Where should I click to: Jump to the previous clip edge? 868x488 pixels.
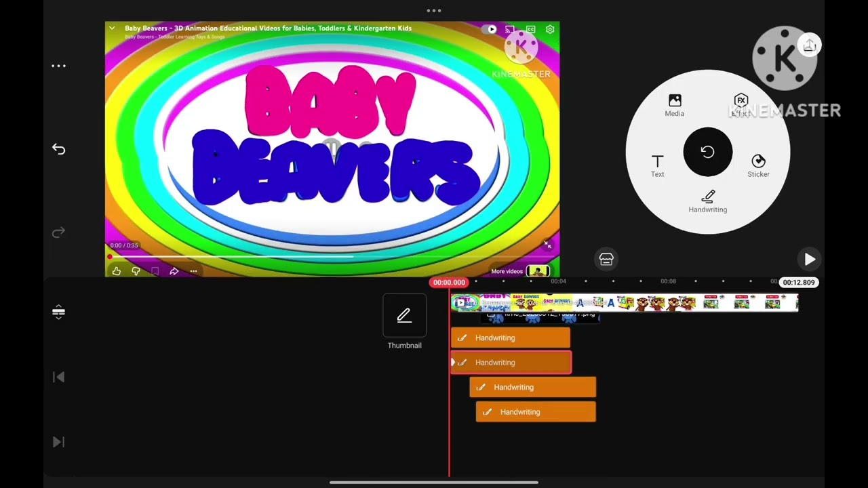(x=58, y=377)
